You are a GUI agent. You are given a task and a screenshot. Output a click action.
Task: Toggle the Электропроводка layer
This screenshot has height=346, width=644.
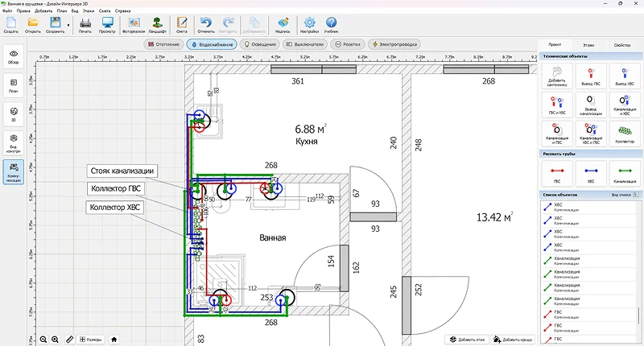pos(394,44)
